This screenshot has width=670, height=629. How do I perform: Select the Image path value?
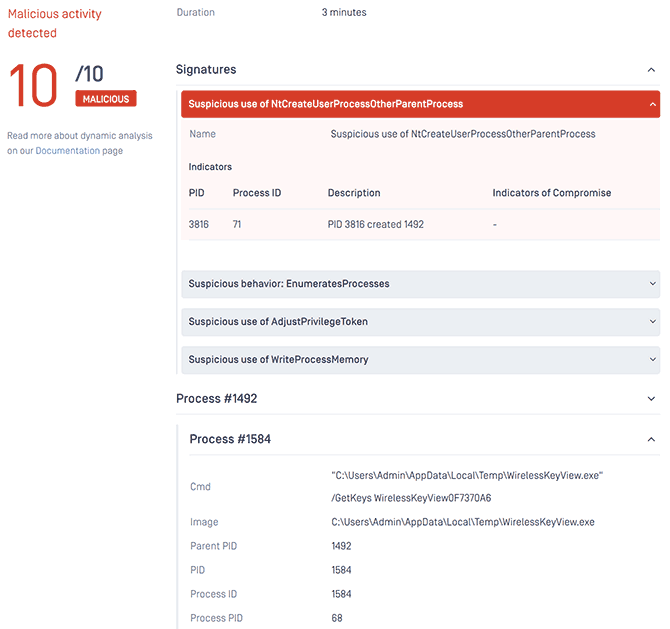click(x=463, y=522)
